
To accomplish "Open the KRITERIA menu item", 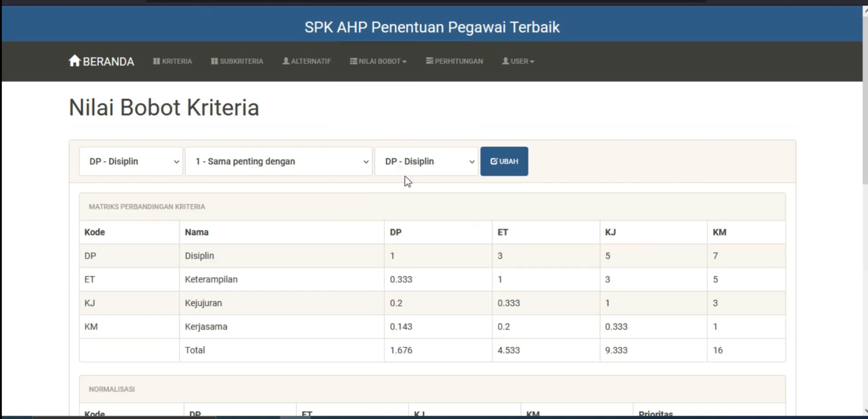I will [173, 61].
